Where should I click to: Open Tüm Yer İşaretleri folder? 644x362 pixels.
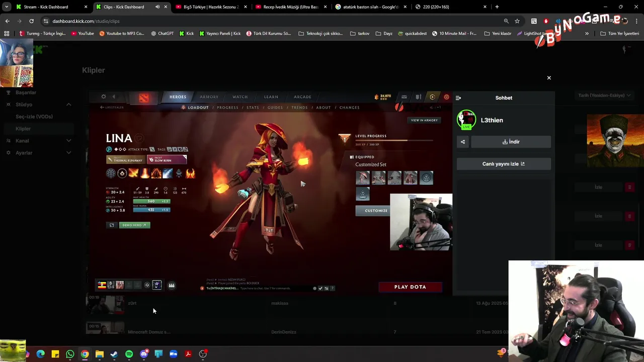pyautogui.click(x=620, y=34)
